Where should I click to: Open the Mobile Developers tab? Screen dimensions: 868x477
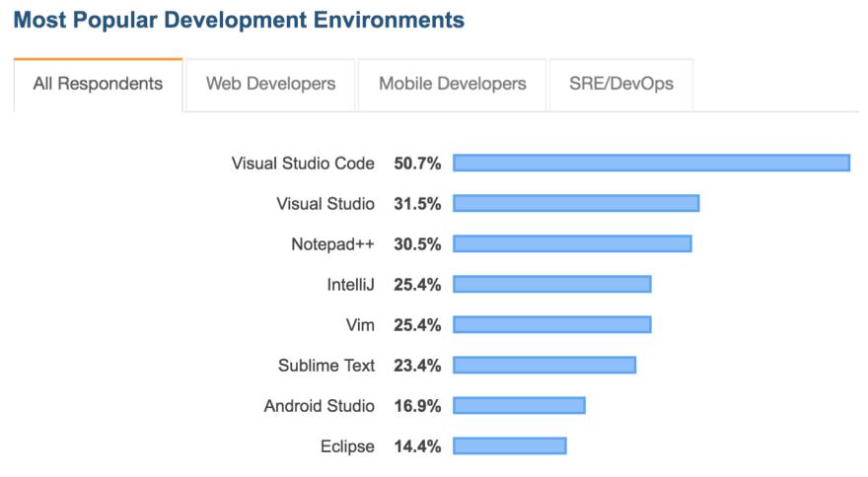click(453, 85)
